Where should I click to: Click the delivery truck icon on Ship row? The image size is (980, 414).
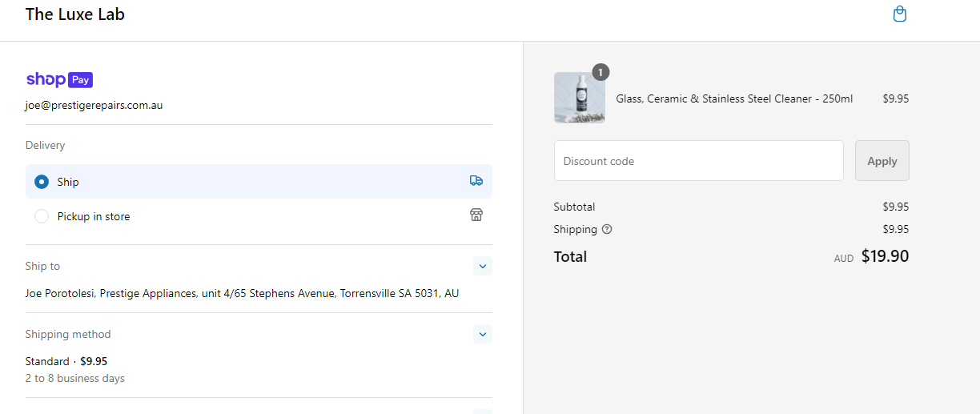pyautogui.click(x=476, y=181)
